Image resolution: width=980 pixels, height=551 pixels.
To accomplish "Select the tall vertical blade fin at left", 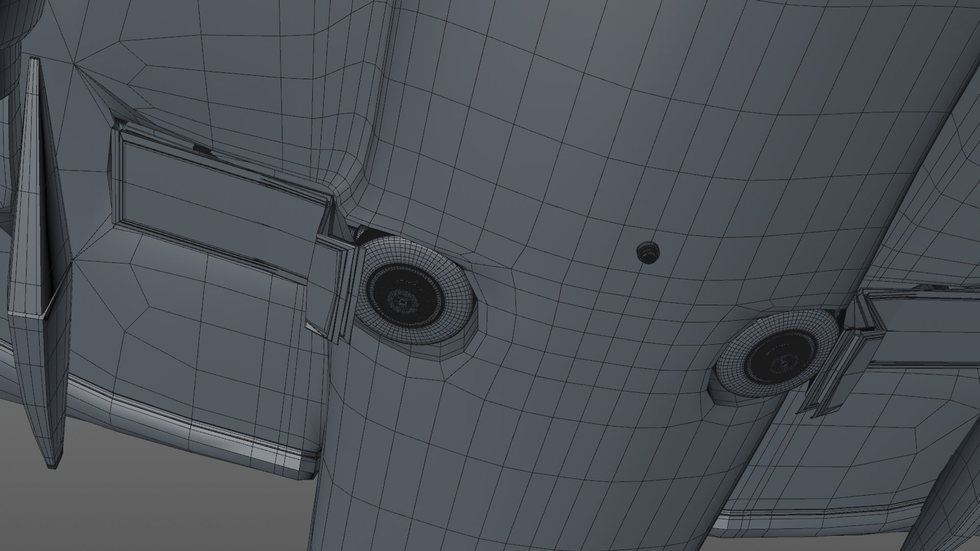I will click(x=40, y=260).
